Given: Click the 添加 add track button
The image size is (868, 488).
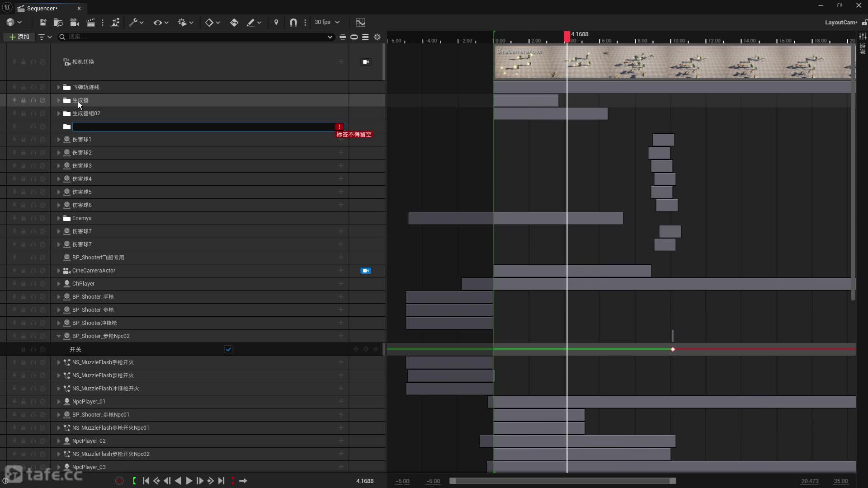Looking at the screenshot, I should coord(19,37).
